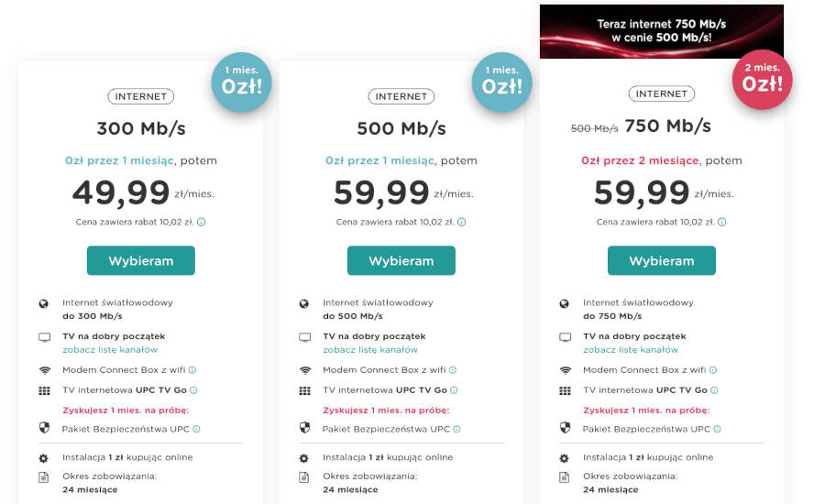Click shield icon in 500 Mb/s plan
The height and width of the screenshot is (504, 825).
click(304, 428)
